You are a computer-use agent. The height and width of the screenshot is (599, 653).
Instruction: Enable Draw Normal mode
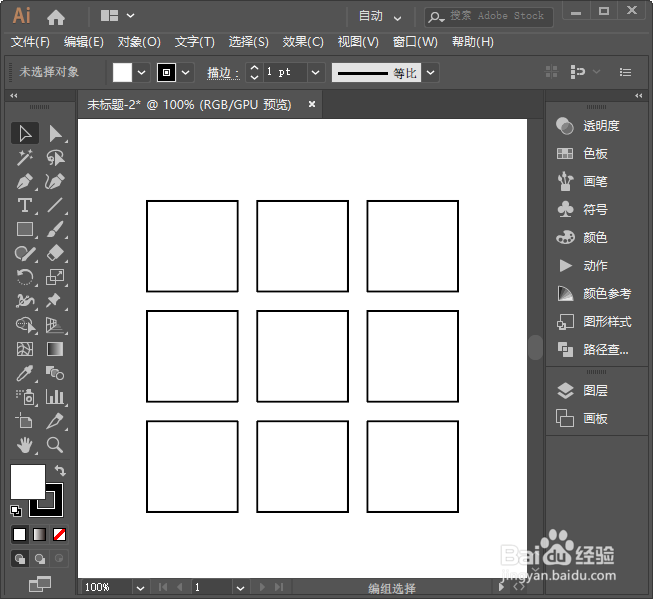click(20, 559)
